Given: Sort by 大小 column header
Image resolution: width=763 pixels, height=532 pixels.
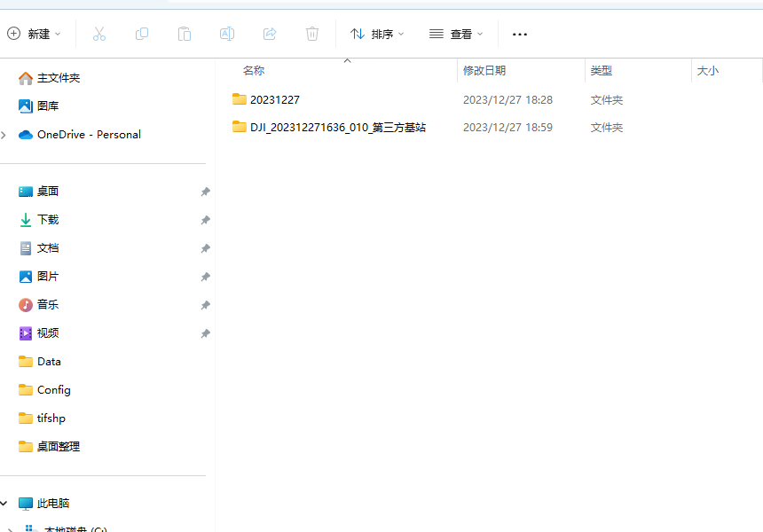Looking at the screenshot, I should coord(707,71).
